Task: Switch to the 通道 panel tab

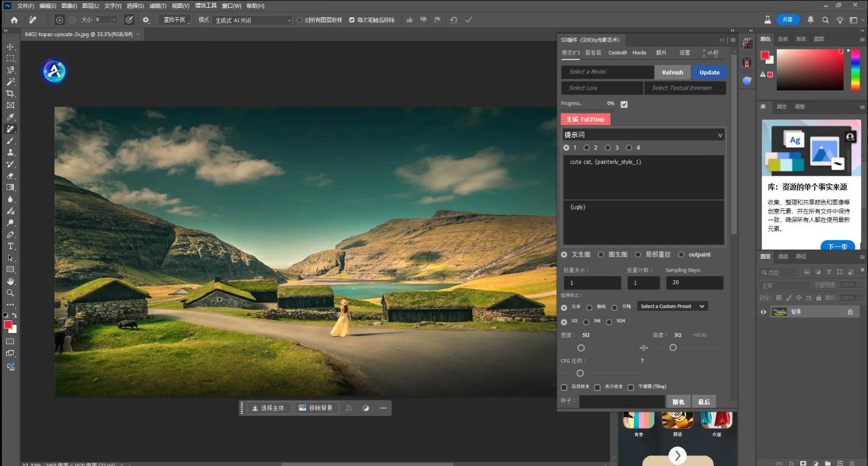Action: coord(783,256)
